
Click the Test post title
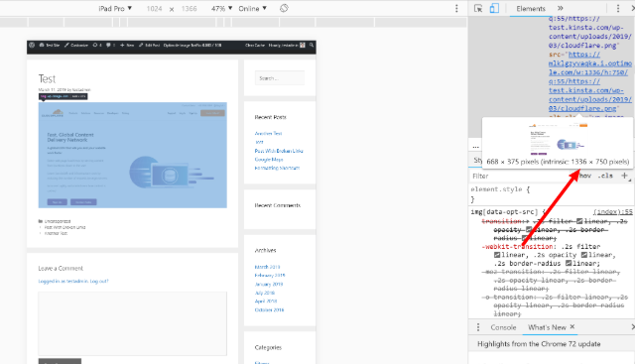[x=47, y=78]
